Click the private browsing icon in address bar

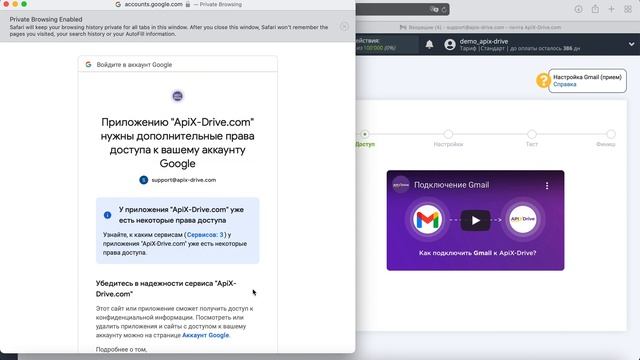coord(434,9)
